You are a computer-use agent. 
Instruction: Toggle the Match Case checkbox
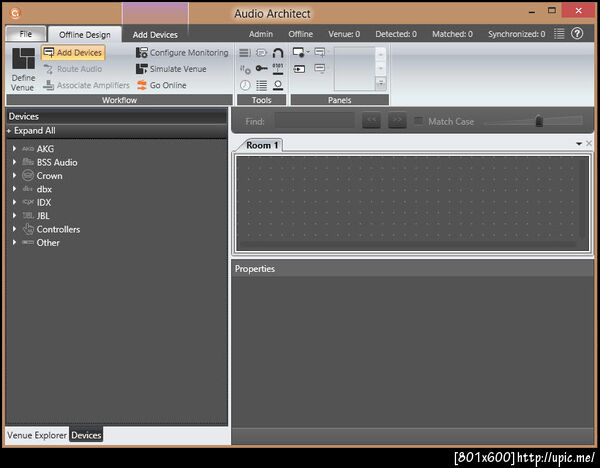[419, 121]
